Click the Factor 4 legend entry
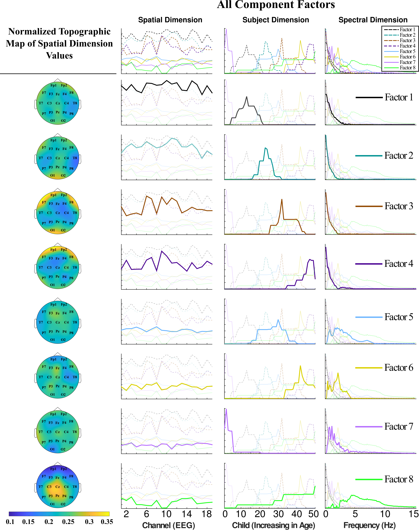The width and height of the screenshot is (419, 532). pyautogui.click(x=400, y=46)
